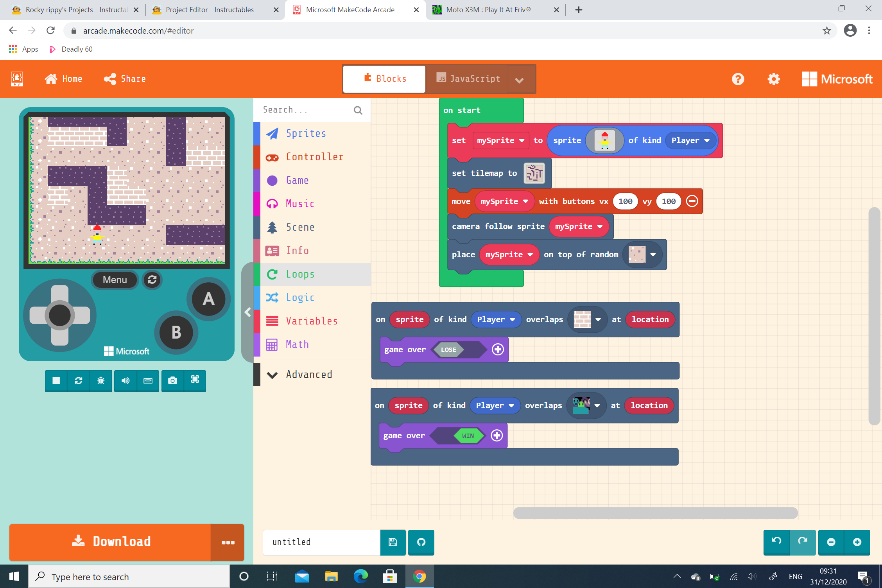This screenshot has width=882, height=588.
Task: Toggle the keyboard controls option
Action: click(x=148, y=381)
